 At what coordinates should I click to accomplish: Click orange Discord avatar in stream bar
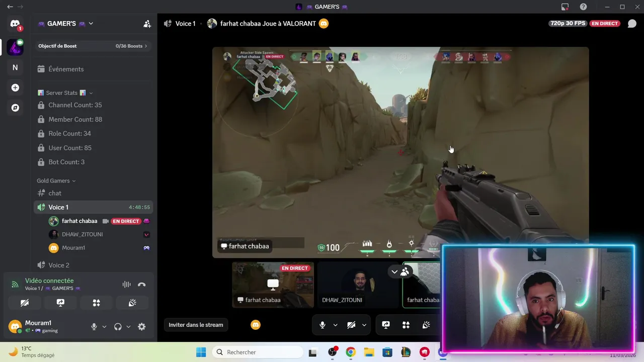pos(256,325)
